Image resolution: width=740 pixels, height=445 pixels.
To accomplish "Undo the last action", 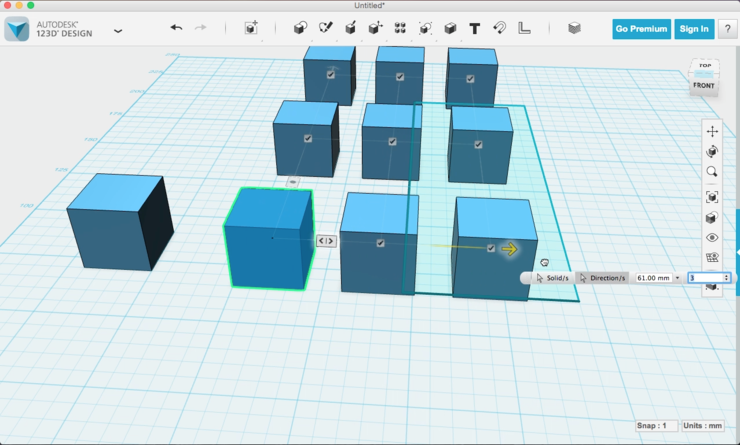I will (177, 28).
